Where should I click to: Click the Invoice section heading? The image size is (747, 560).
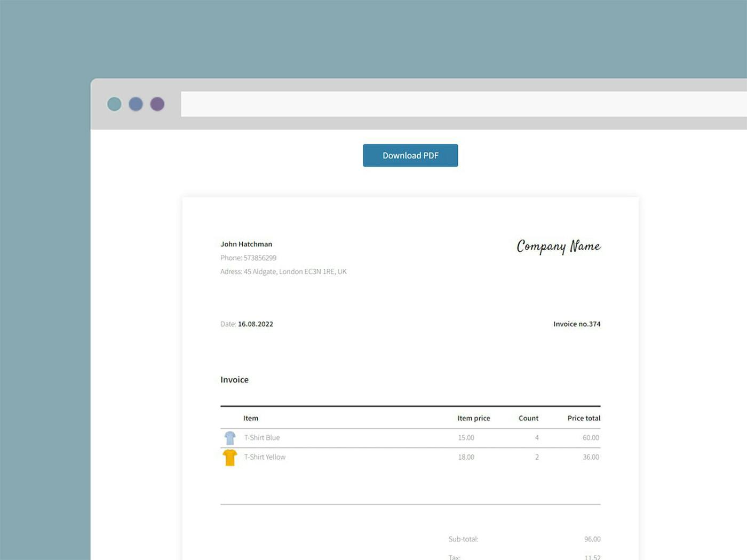point(234,379)
